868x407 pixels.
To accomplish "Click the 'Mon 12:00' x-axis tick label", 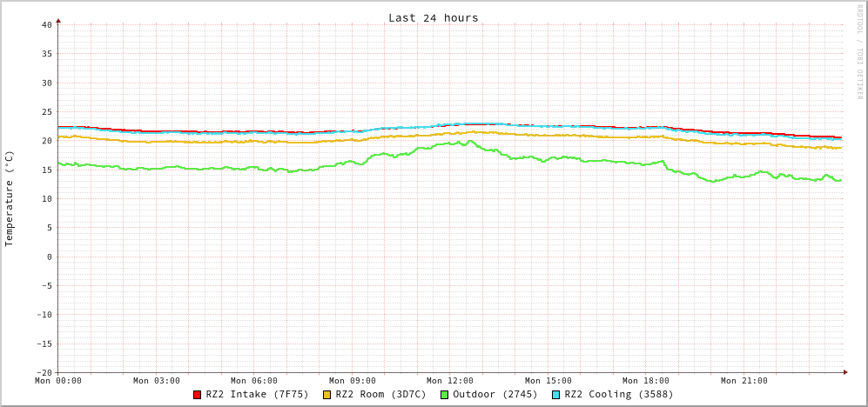I will 450,381.
